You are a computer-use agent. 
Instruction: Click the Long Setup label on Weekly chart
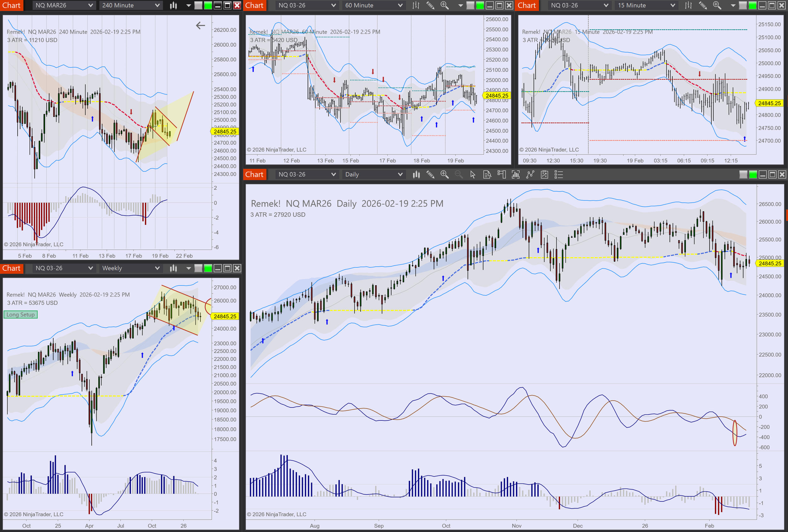point(21,315)
